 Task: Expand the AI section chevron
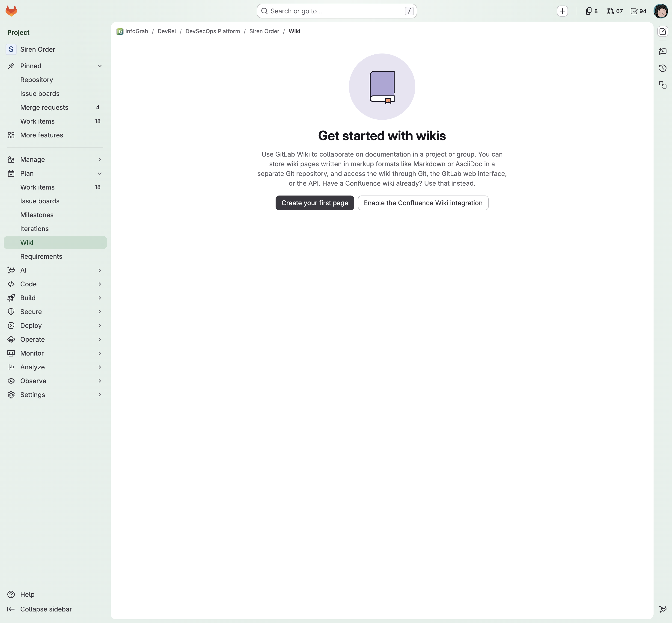pyautogui.click(x=99, y=270)
